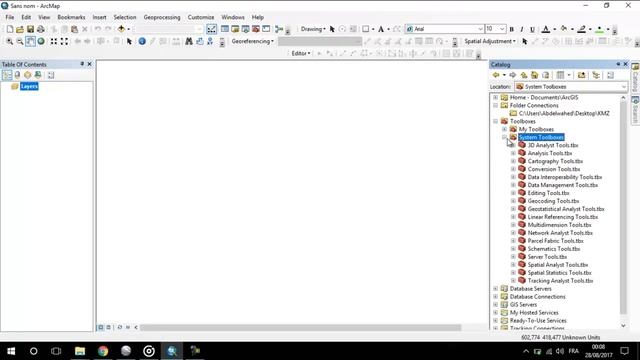The height and width of the screenshot is (360, 640).
Task: Expand Home - Documents\ArcGIS node
Action: pyautogui.click(x=496, y=98)
